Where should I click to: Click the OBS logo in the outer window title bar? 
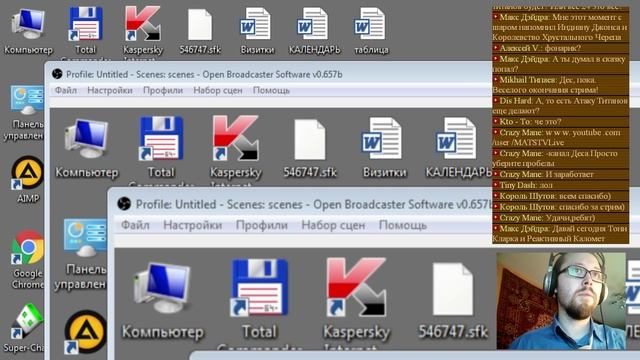[x=57, y=74]
